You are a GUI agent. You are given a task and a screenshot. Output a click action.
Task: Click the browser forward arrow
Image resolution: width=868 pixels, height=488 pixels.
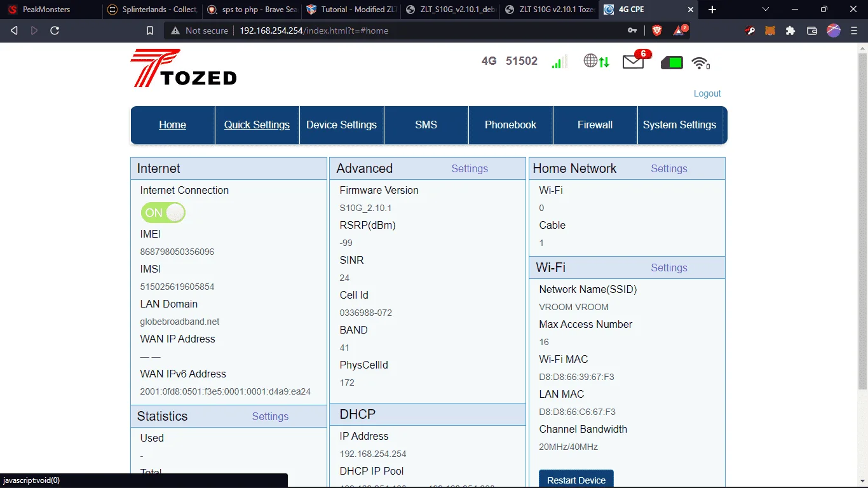(x=34, y=30)
